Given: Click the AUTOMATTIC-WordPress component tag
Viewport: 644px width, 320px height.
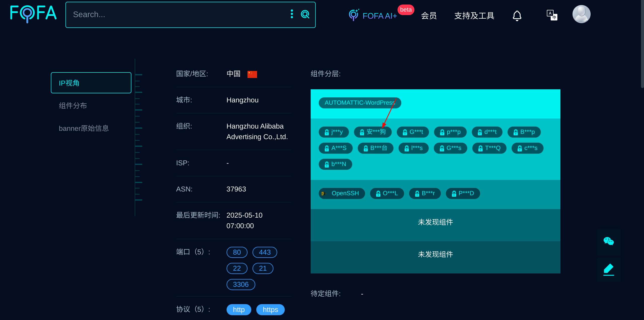Looking at the screenshot, I should 360,103.
